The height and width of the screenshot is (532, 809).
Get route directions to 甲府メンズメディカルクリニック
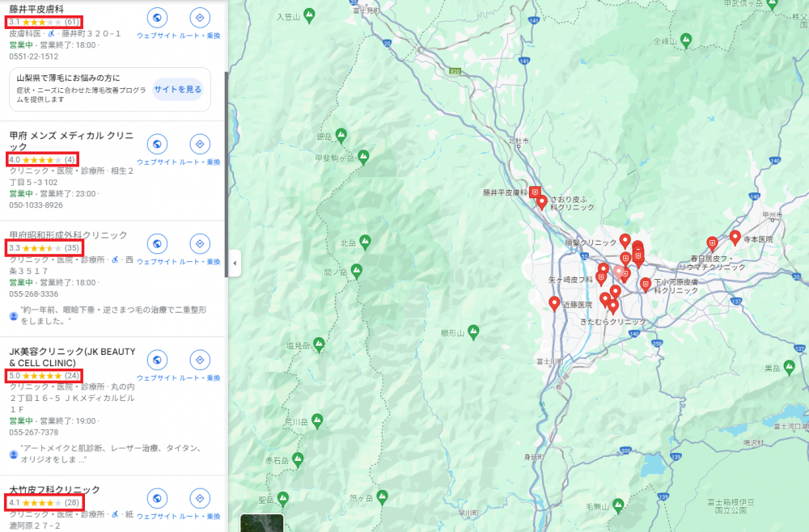200,145
